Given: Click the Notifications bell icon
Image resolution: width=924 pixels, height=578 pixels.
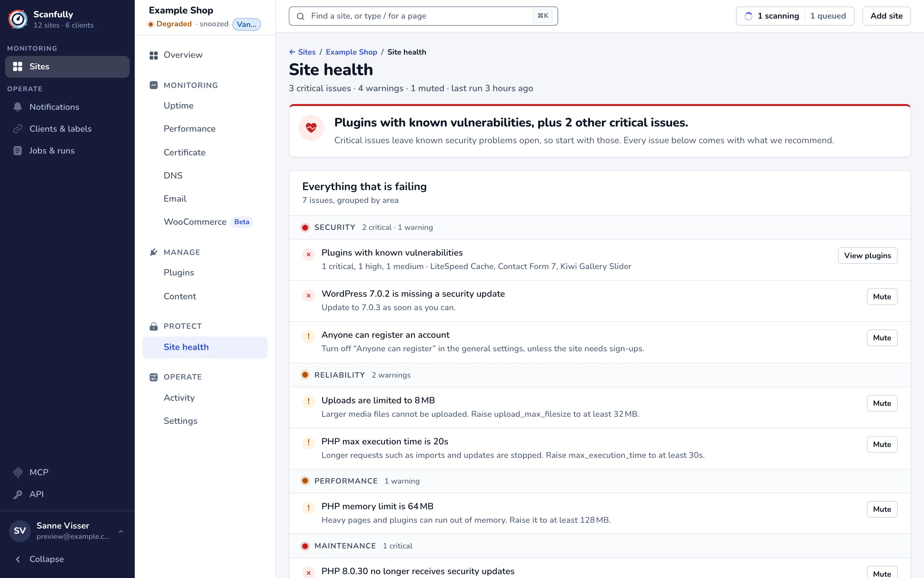Looking at the screenshot, I should [18, 107].
